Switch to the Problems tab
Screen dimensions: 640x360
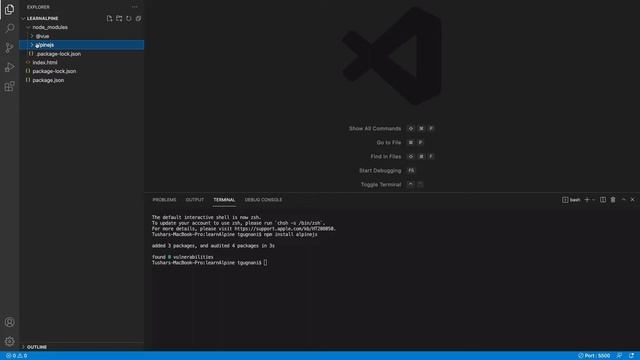164,200
